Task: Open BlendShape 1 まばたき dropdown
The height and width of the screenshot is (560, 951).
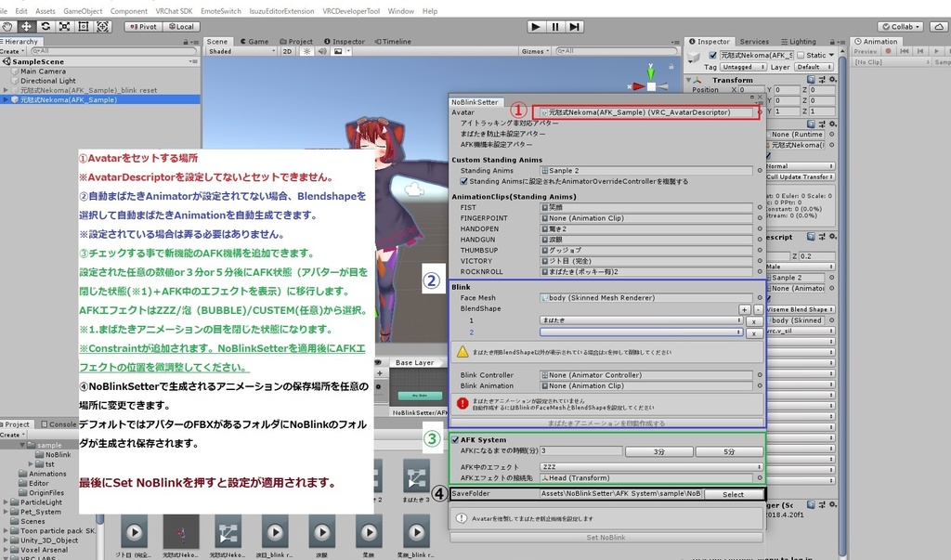Action: pyautogui.click(x=641, y=320)
